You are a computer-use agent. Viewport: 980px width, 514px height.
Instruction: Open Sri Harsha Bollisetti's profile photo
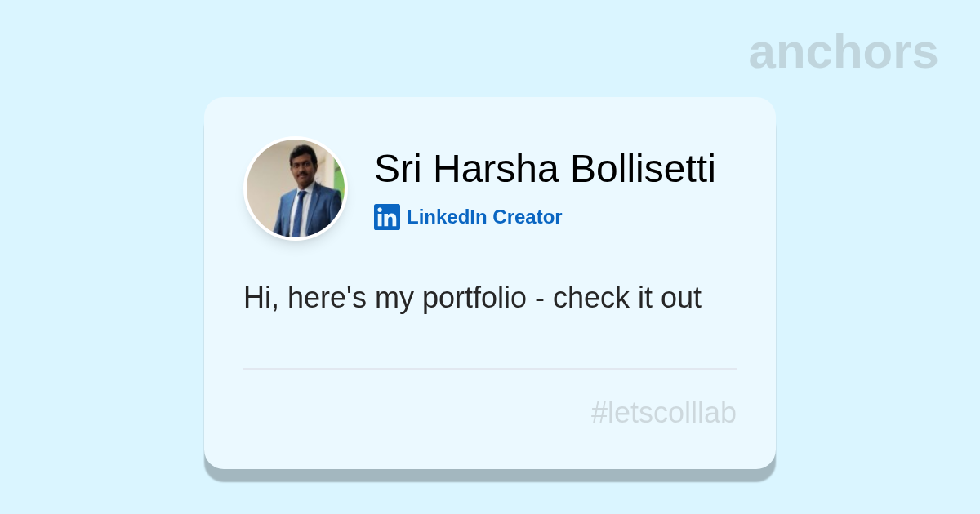[296, 188]
